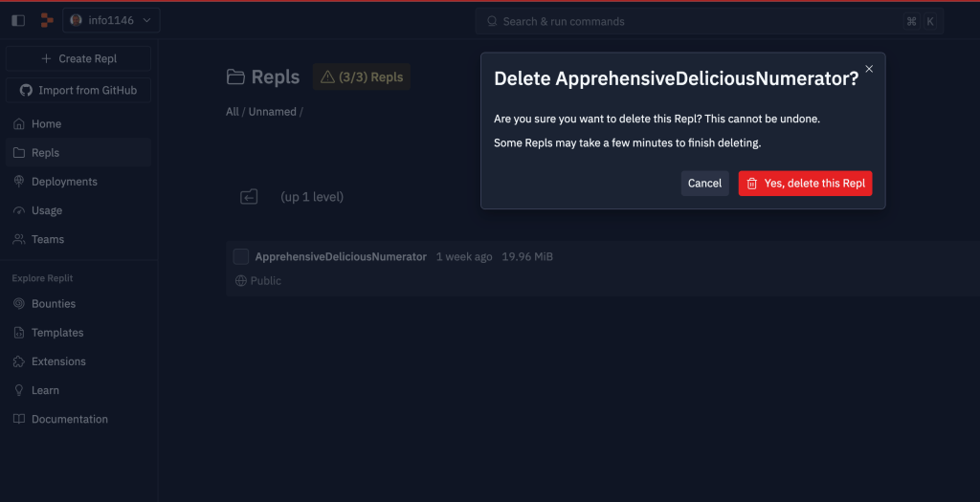Click the Extensions puzzle icon
Viewport: 980px width, 502px height.
point(19,361)
